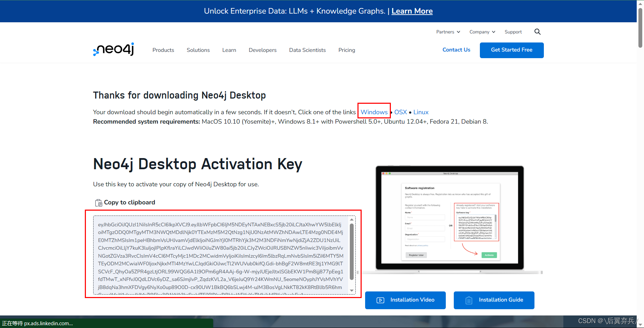Click the laptop software registration image
The width and height of the screenshot is (644, 328).
pos(450,220)
